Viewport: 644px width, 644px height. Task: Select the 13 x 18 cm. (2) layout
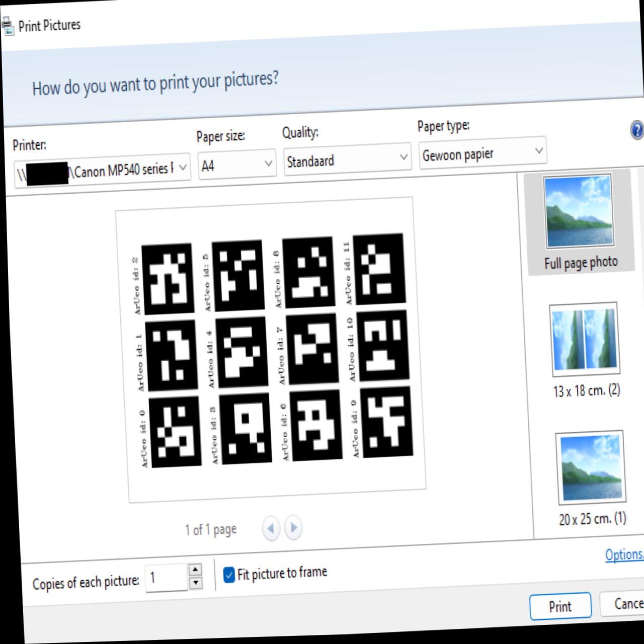pos(586,351)
